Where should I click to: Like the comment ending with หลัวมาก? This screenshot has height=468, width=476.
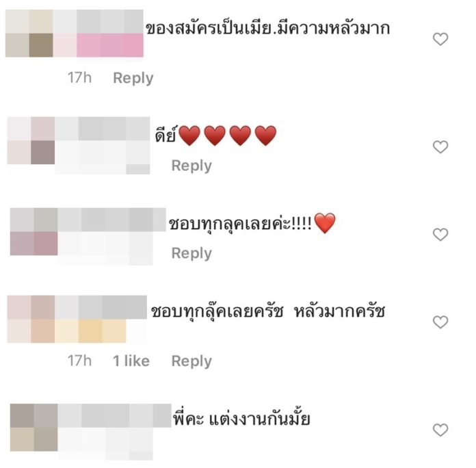[440, 39]
